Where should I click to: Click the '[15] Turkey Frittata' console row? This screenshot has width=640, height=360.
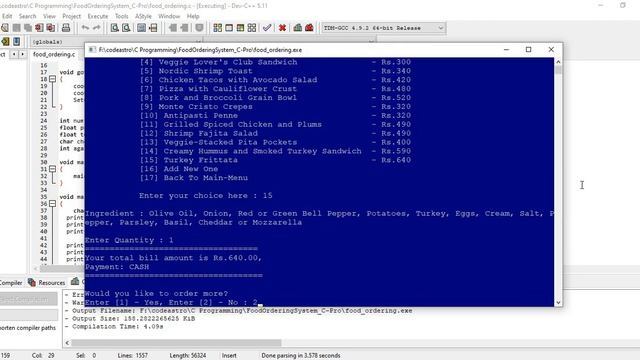tap(275, 160)
